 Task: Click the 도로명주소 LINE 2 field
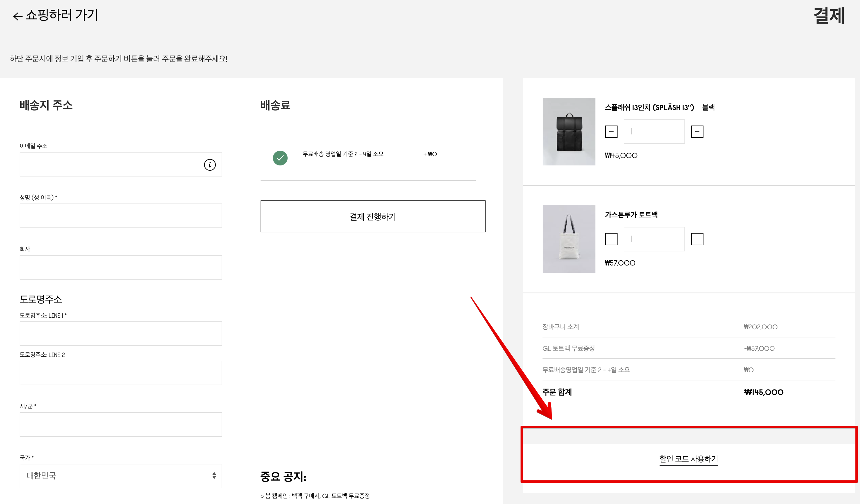121,373
